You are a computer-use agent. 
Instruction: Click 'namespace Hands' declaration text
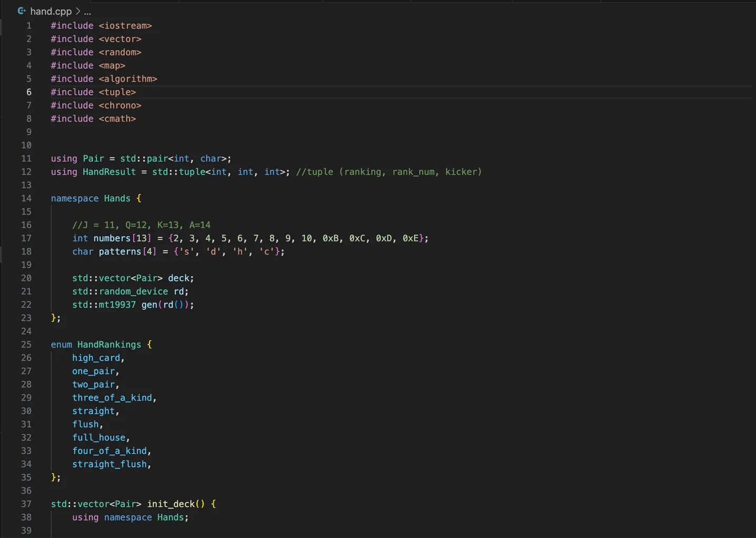click(x=91, y=199)
